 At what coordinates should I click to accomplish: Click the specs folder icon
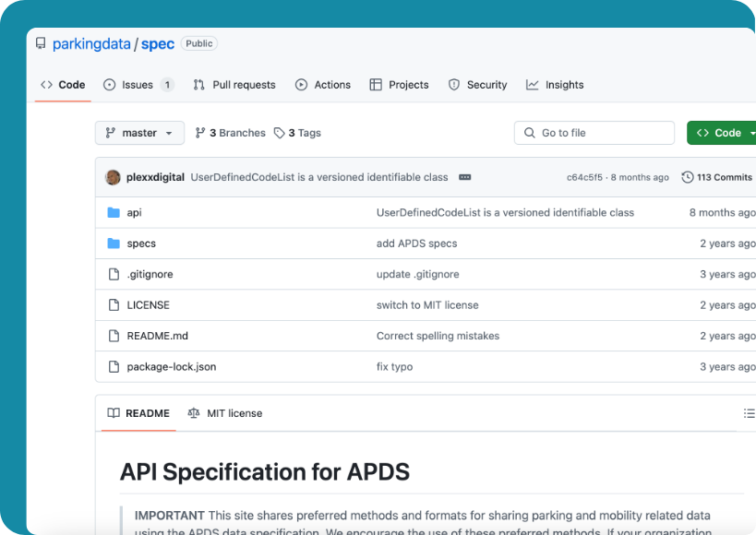[x=114, y=244]
